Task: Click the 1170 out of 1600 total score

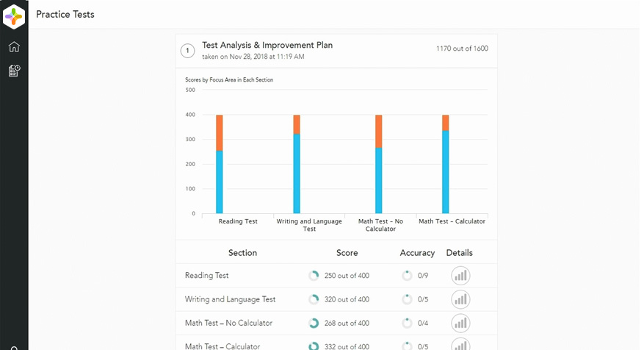Action: (x=461, y=49)
